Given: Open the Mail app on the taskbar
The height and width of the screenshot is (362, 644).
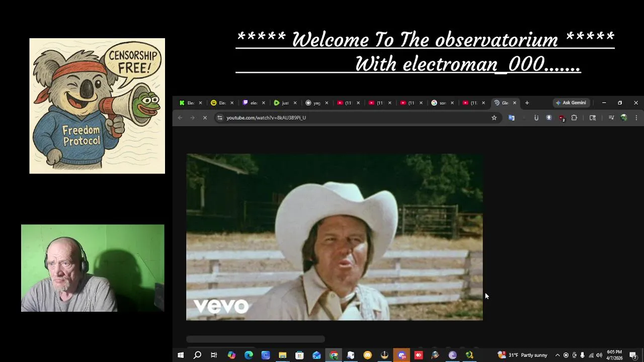Looking at the screenshot, I should coord(316,355).
